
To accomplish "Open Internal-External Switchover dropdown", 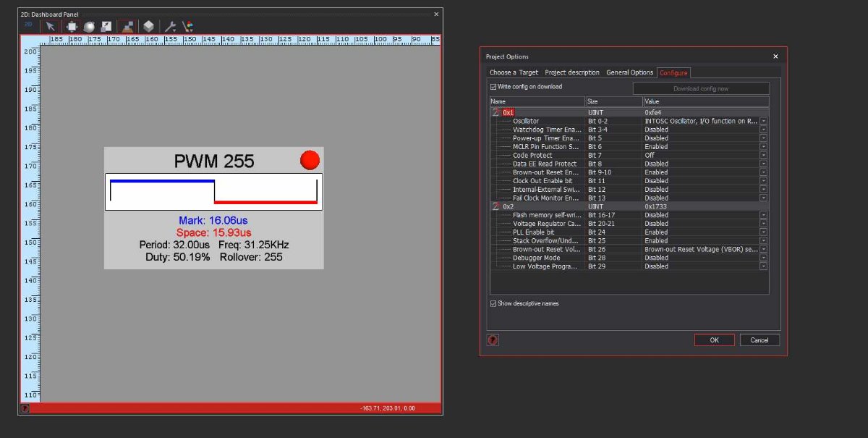I will (x=763, y=190).
